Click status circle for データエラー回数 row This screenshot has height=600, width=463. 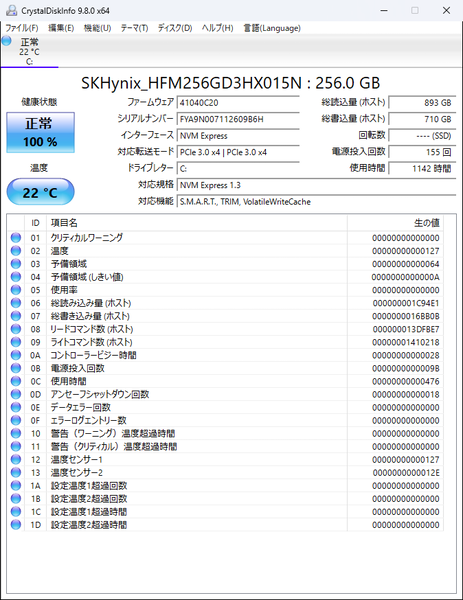(16, 407)
